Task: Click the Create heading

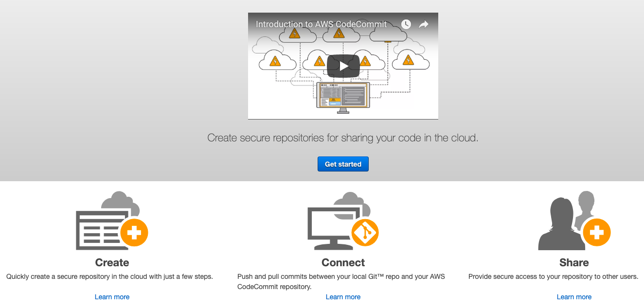Action: click(112, 263)
